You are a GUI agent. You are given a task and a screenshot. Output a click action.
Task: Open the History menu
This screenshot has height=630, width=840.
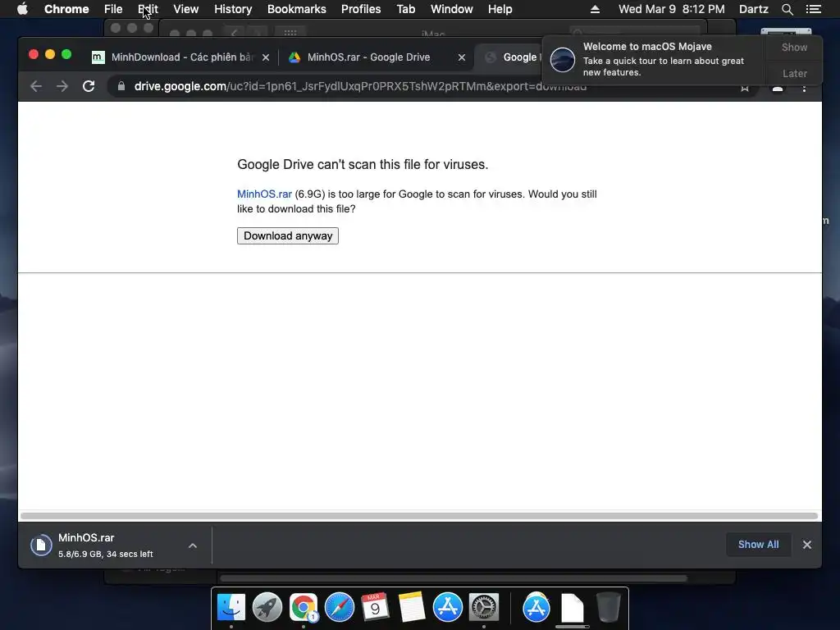[x=233, y=9]
